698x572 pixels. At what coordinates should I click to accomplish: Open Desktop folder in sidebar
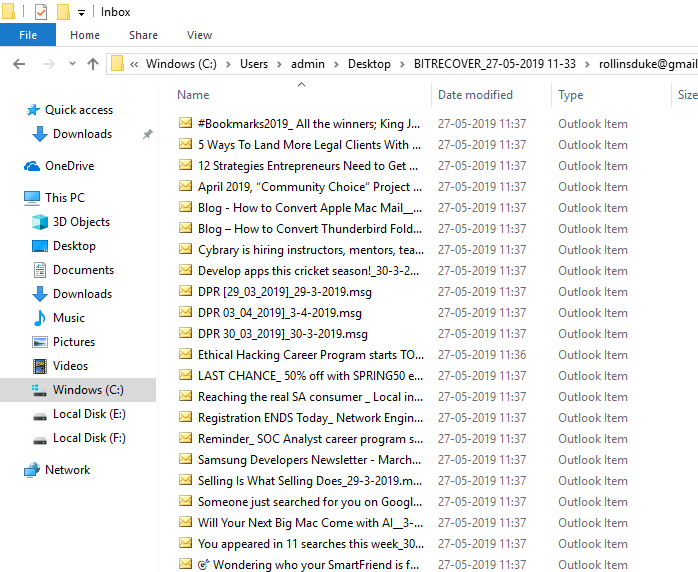click(74, 246)
